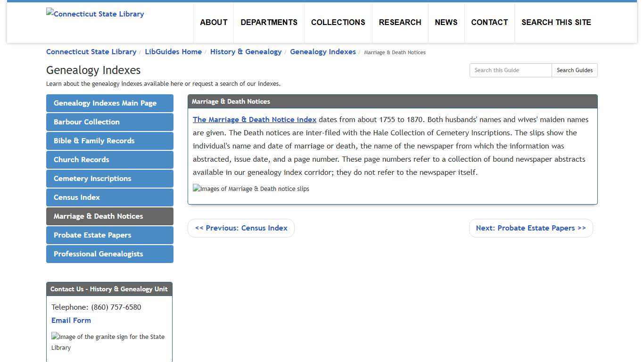Open the ABOUT menu item

coord(214,22)
